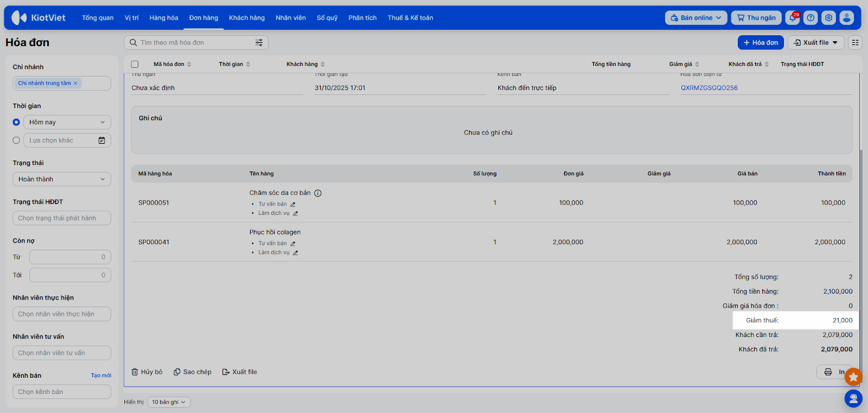This screenshot has width=868, height=413.
Task: Click 'Tạo mới' sales channel link
Action: click(101, 376)
